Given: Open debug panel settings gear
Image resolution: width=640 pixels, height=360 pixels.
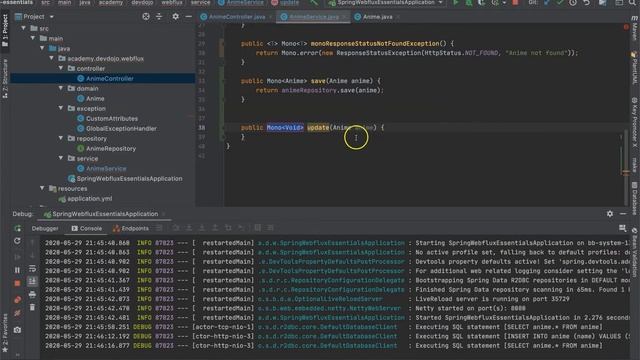Looking at the screenshot, I should pos(610,214).
